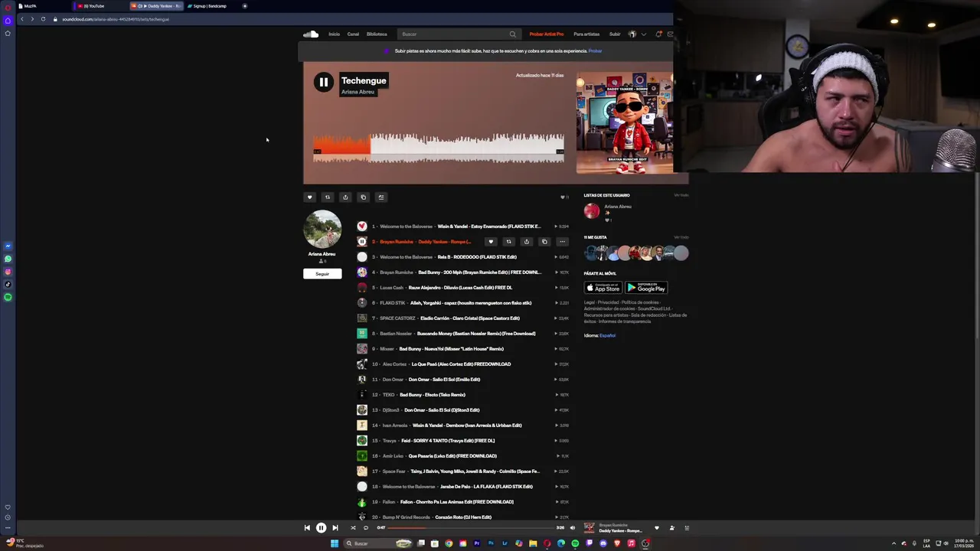Expand the profile avatar dropdown arrow in header
Viewport: 980px width, 551px height.
click(643, 34)
